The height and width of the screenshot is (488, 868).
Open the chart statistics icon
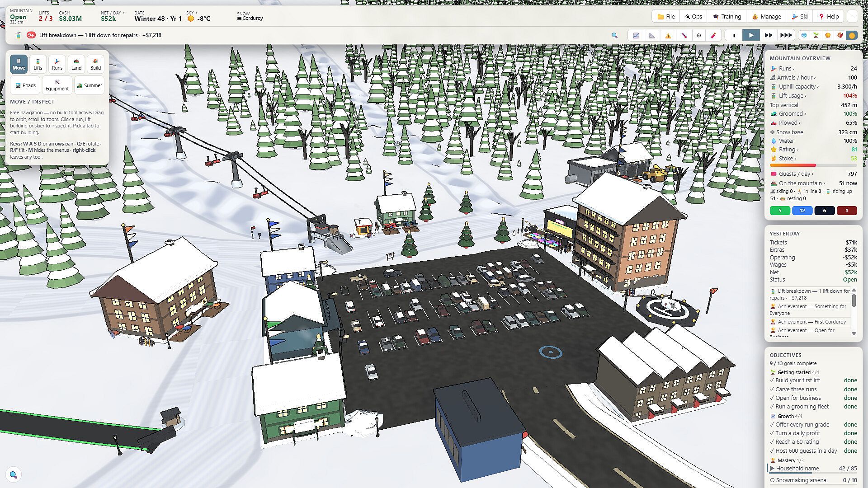(636, 35)
